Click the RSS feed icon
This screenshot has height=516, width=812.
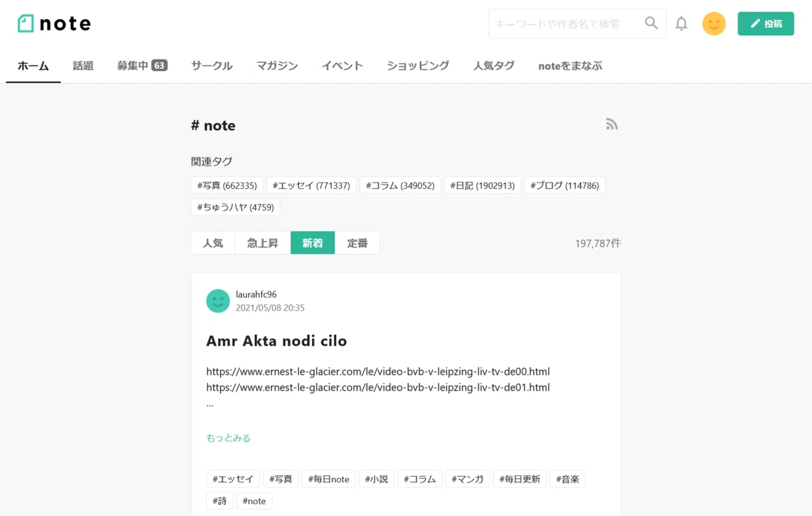click(x=612, y=124)
